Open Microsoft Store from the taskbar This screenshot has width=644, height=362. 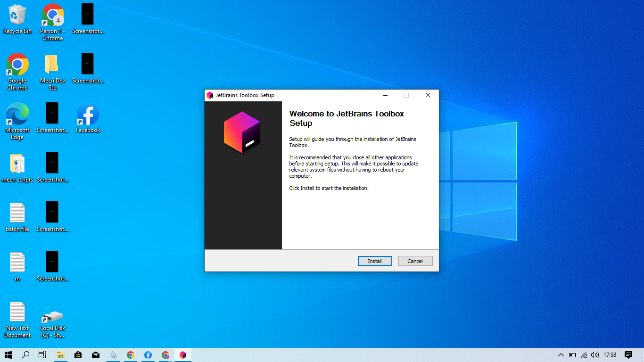pos(78,355)
